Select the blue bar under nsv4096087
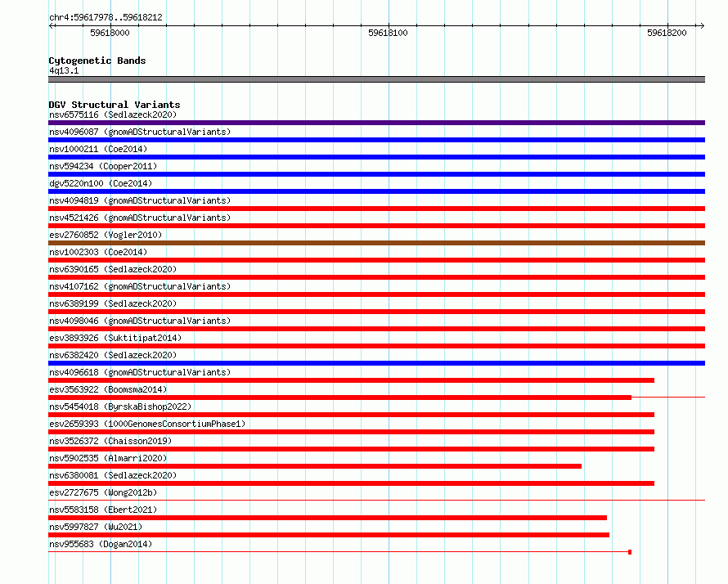Screen dimensions: 728x584 (376, 140)
